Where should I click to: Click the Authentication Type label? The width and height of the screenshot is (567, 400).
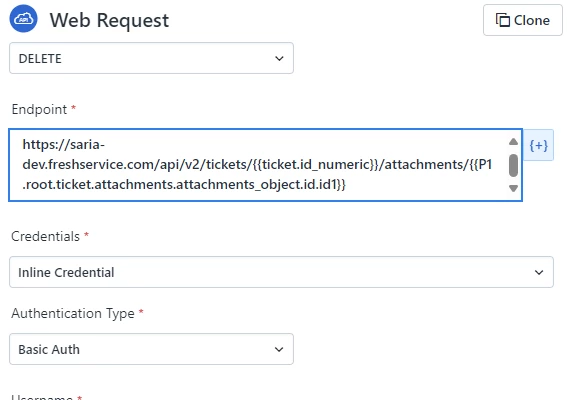[x=73, y=313]
